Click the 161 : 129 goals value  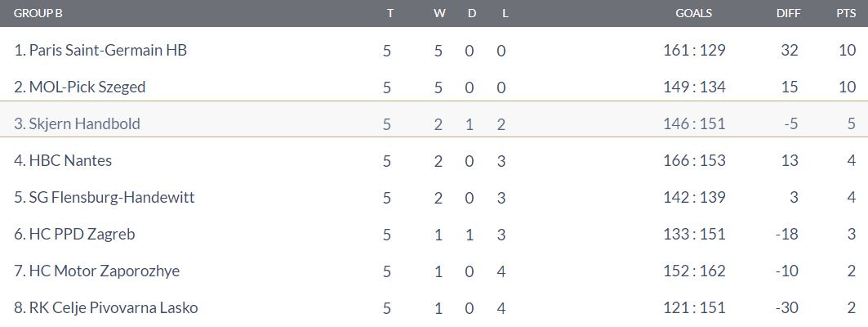click(694, 51)
